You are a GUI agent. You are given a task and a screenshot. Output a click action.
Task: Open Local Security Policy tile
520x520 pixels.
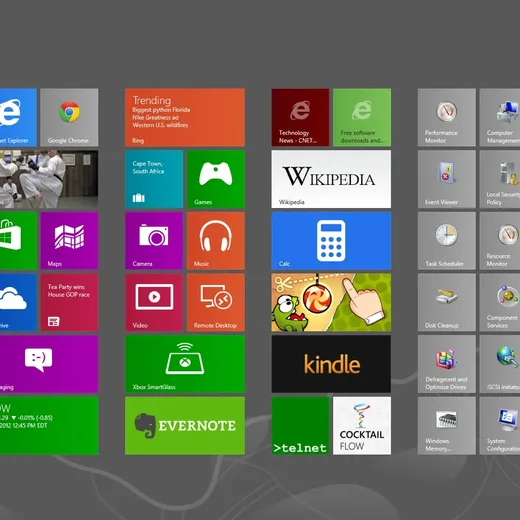[x=500, y=179]
